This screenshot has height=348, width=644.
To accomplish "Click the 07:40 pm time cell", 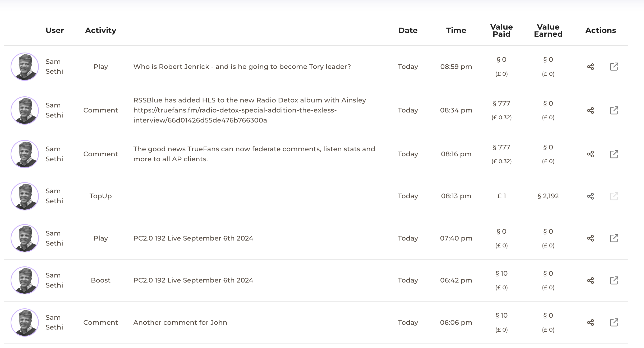I will (456, 238).
